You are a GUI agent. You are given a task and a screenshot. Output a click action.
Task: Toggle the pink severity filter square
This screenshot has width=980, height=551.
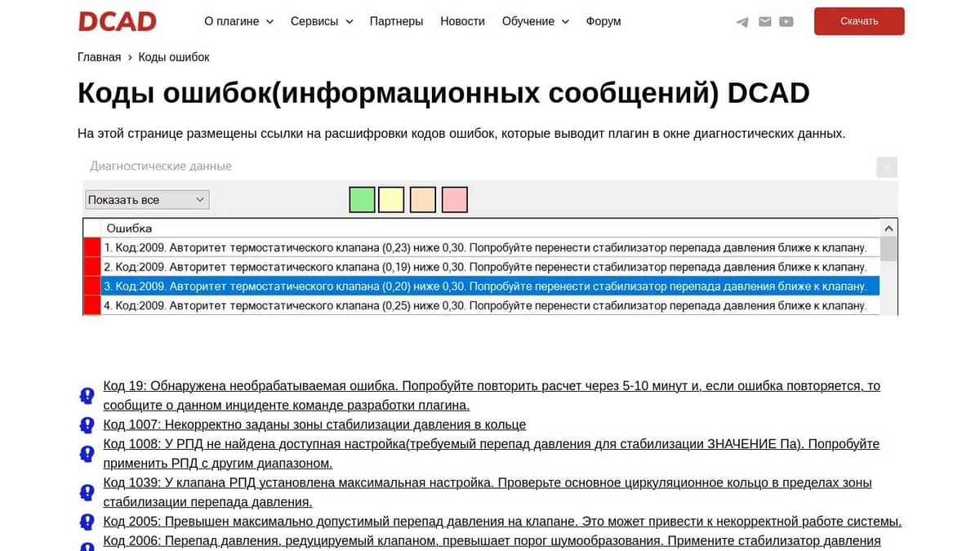coord(454,199)
